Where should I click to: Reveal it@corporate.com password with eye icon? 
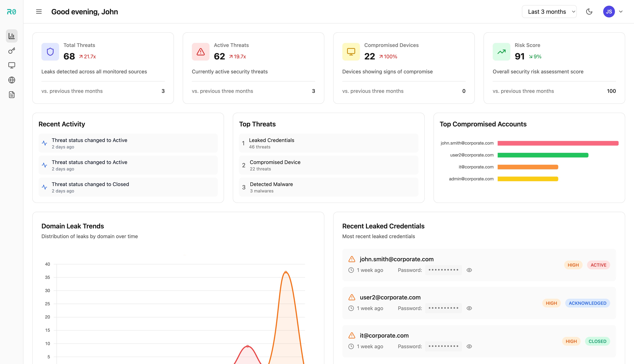click(469, 347)
